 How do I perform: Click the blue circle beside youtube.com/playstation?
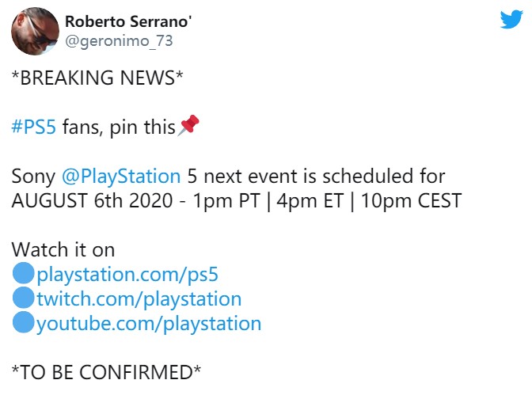click(24, 324)
